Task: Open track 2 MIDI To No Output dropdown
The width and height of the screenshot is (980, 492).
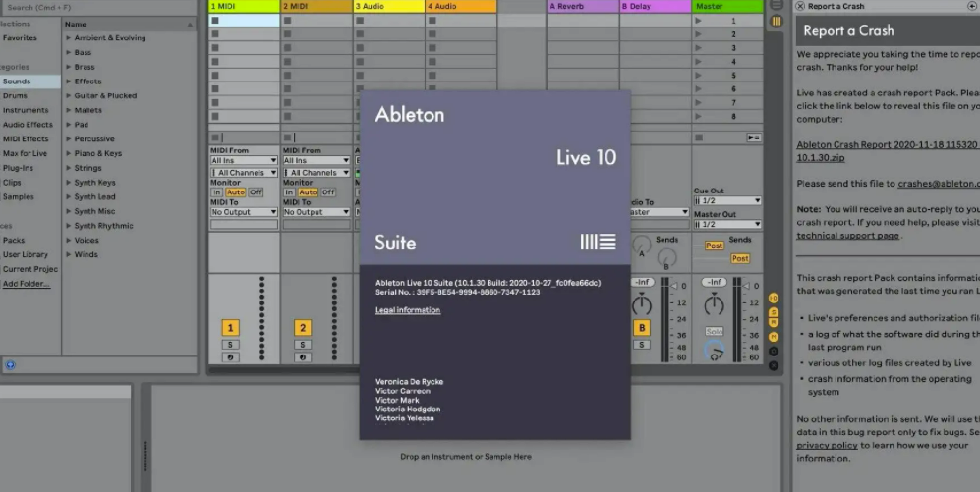Action: pyautogui.click(x=317, y=212)
